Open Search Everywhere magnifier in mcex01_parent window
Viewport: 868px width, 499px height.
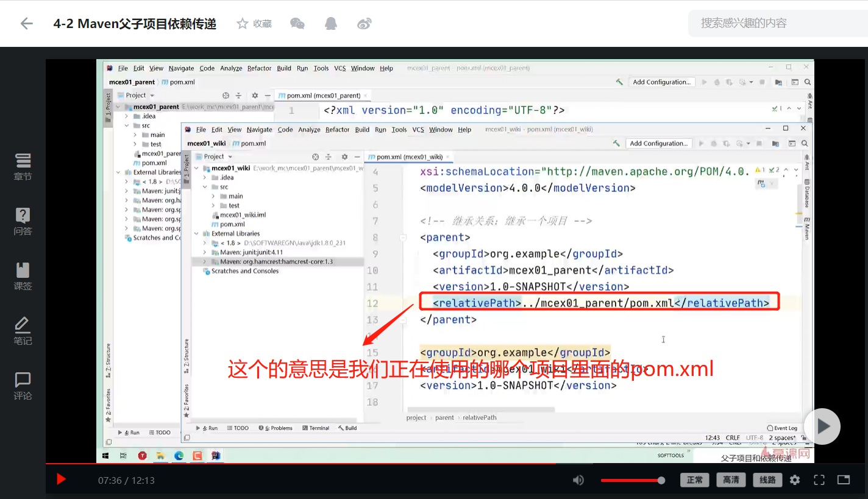808,82
